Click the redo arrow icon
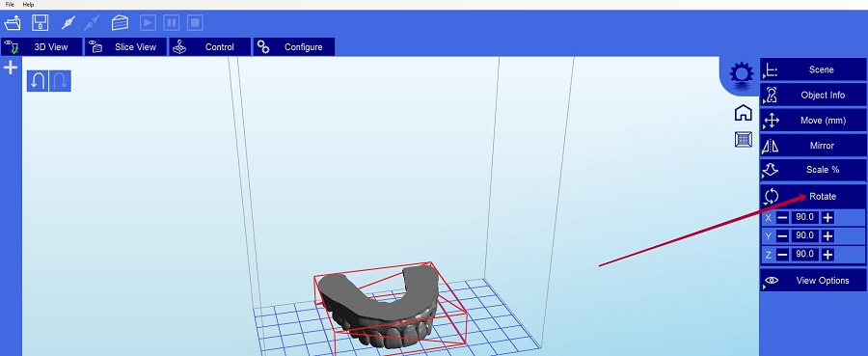Screen dimensions: 868x356 pos(61,81)
